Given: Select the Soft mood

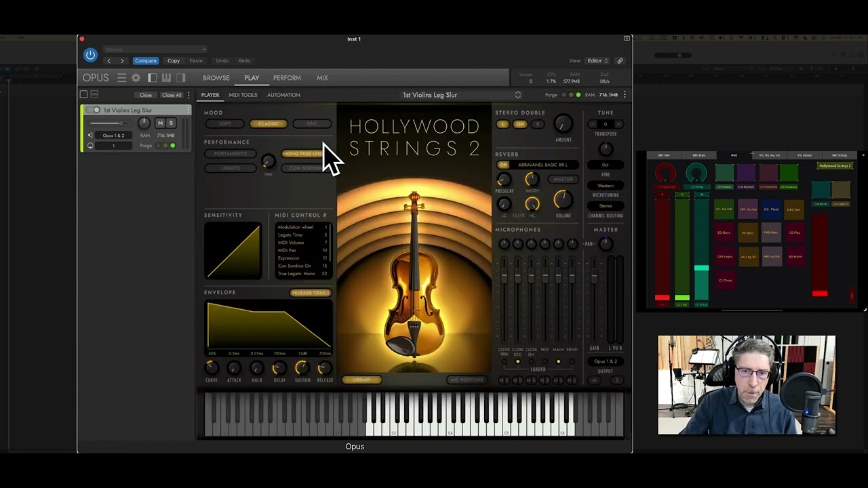Looking at the screenshot, I should pyautogui.click(x=224, y=124).
